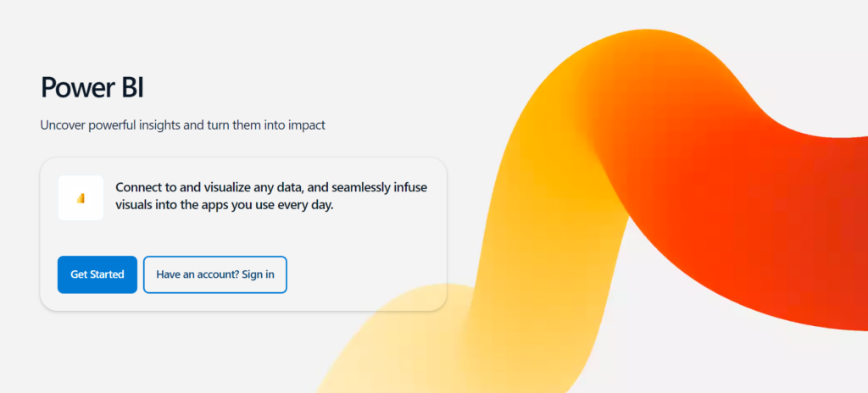
Task: Click the Uncover powerful insights tagline
Action: (183, 125)
